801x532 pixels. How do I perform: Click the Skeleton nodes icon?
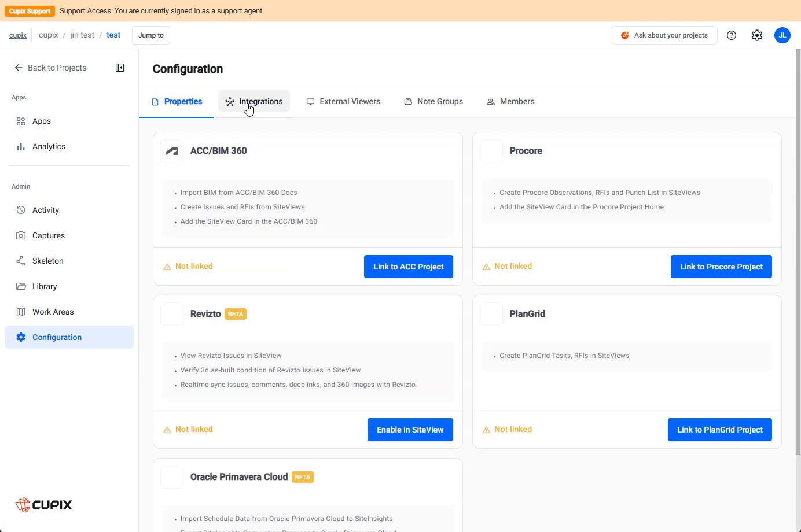pos(21,261)
